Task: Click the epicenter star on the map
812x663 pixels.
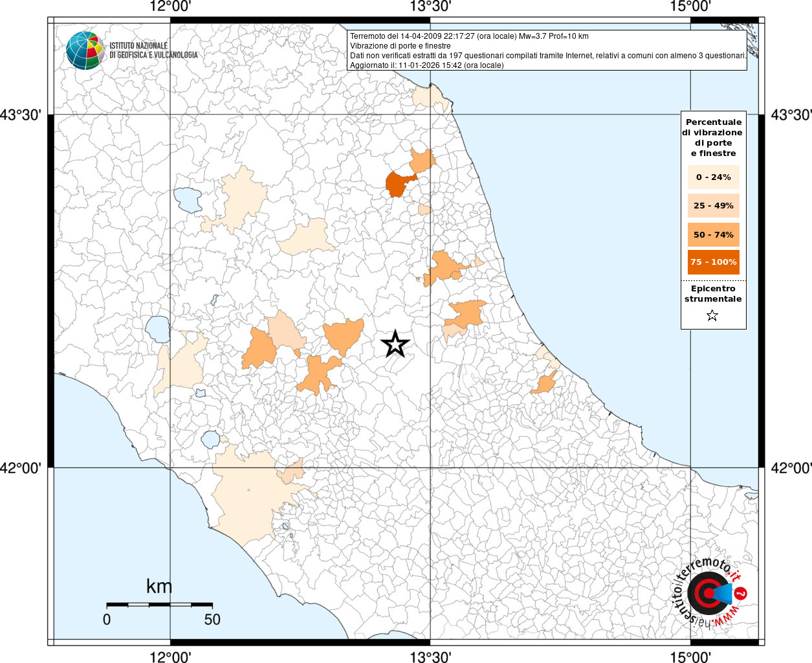Action: [395, 344]
